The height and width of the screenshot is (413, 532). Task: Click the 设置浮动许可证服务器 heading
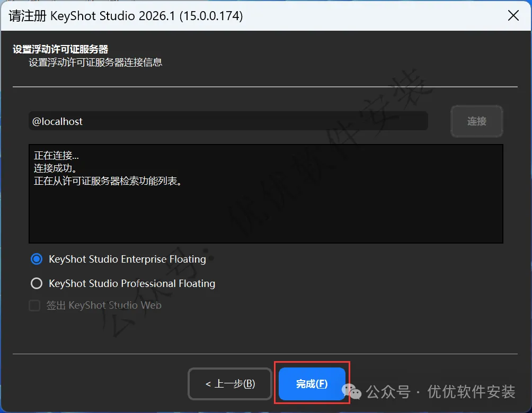60,49
